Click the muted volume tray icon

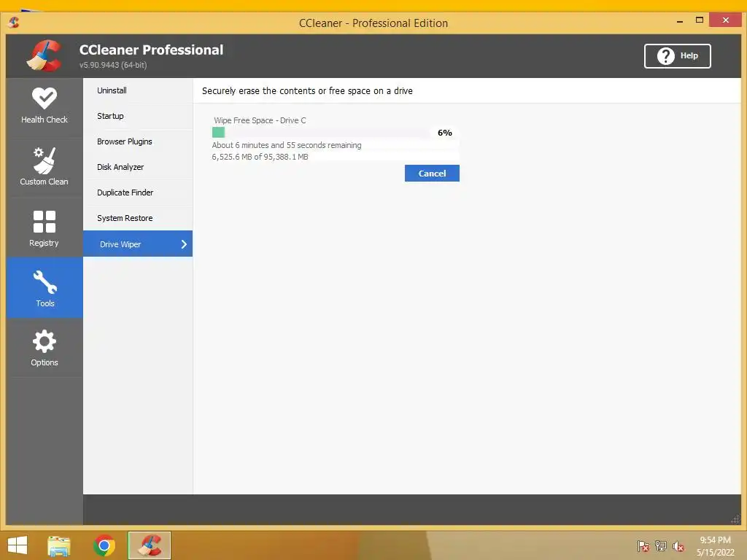[678, 546]
